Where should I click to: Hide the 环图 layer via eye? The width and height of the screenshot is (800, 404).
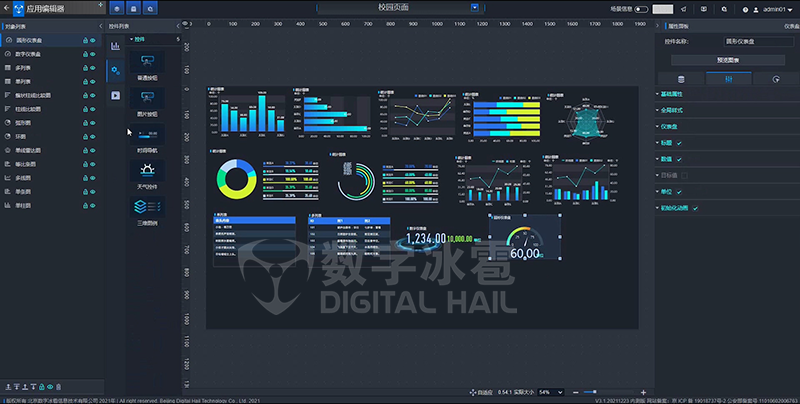coord(93,137)
